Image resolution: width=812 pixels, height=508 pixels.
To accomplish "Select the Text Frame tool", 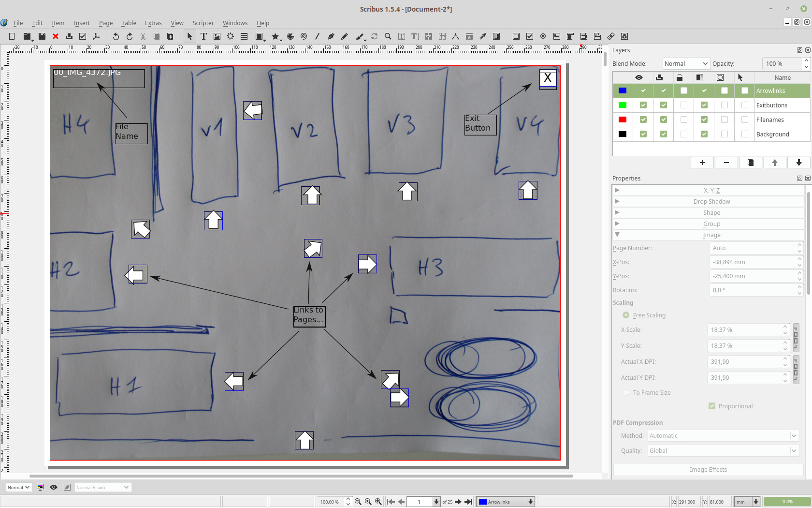I will point(203,36).
